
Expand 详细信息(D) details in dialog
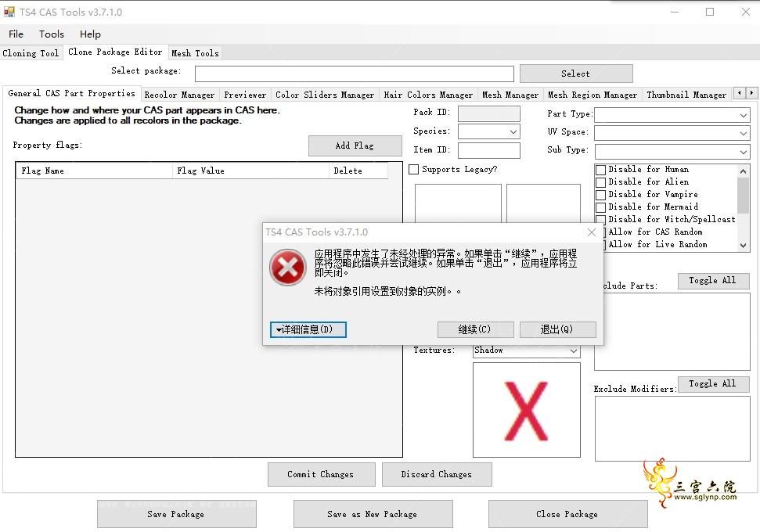(x=308, y=329)
